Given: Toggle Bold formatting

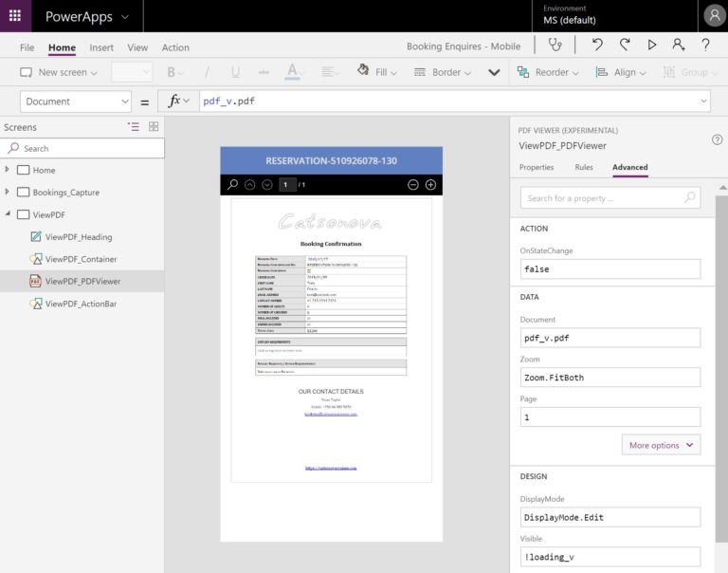Looking at the screenshot, I should (174, 72).
